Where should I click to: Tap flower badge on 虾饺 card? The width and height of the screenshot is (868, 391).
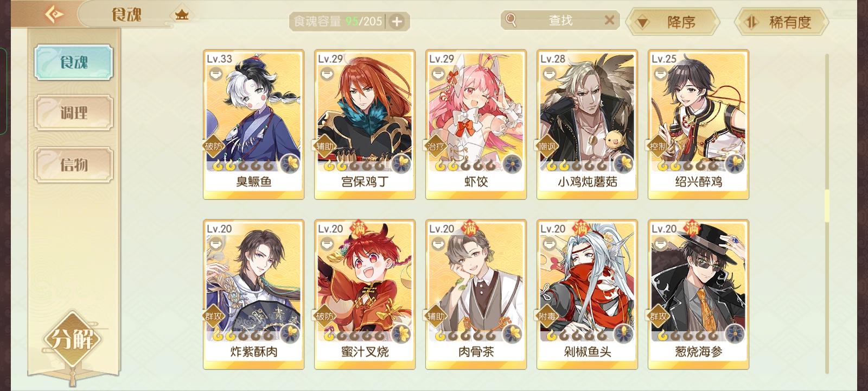tap(512, 163)
